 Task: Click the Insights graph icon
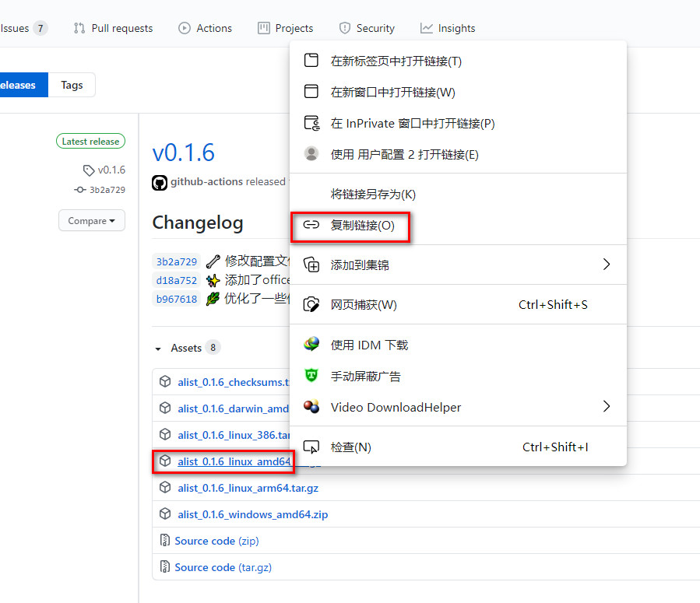(427, 28)
